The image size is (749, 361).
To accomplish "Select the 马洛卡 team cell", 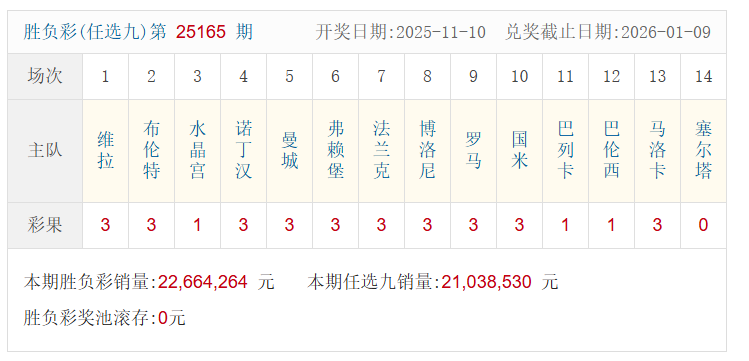I will click(657, 150).
